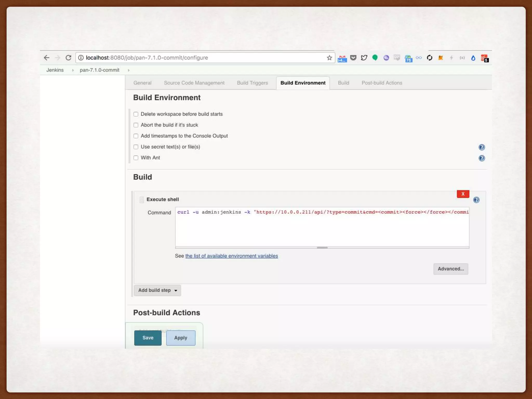Viewport: 532px width, 399px height.
Task: Bookmark this page with the star icon
Action: 329,58
